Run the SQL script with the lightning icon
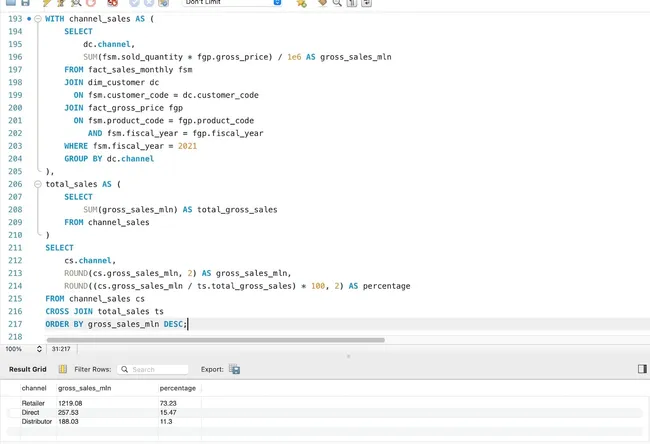This screenshot has width=650, height=444. click(46, 3)
